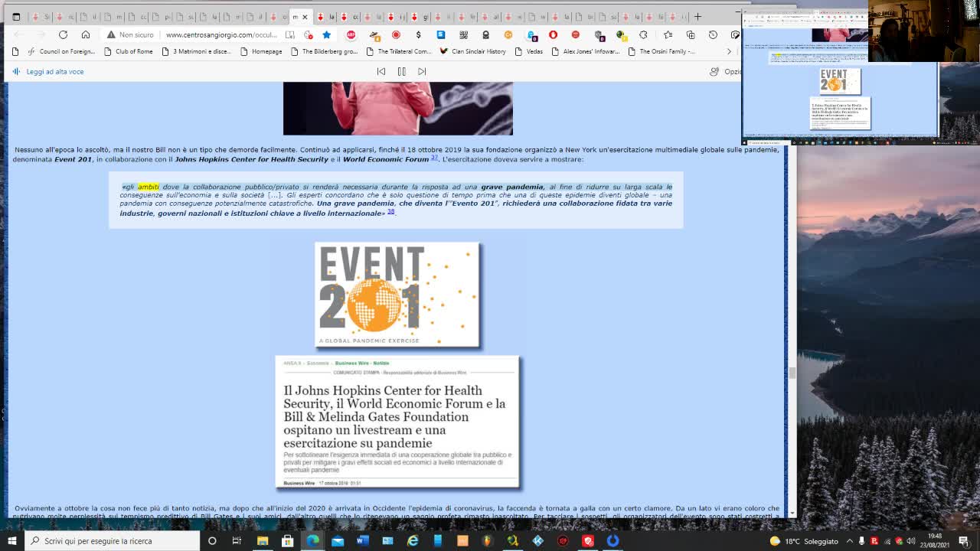Open the Vedas bookmark
Viewport: 980px width, 551px height.
528,51
